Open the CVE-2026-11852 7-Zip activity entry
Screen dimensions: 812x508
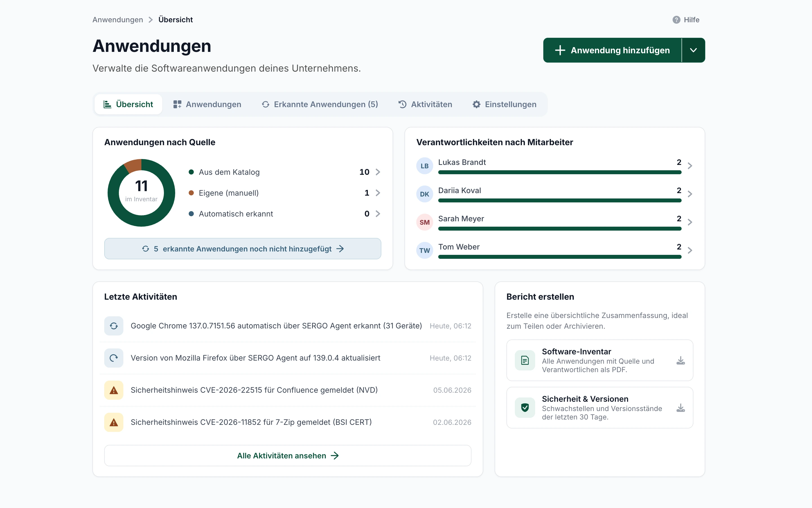click(x=288, y=422)
